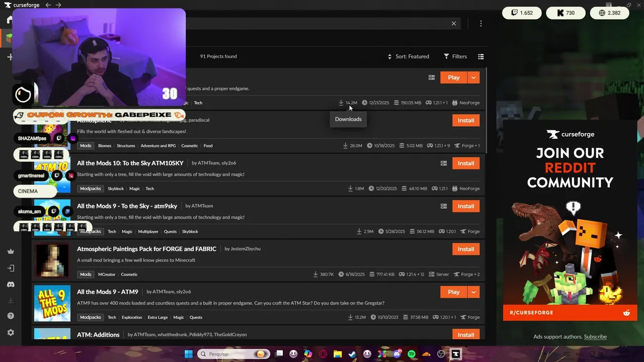Open the All the Mods 9 - ATM9 title
The image size is (644, 362).
[108, 292]
